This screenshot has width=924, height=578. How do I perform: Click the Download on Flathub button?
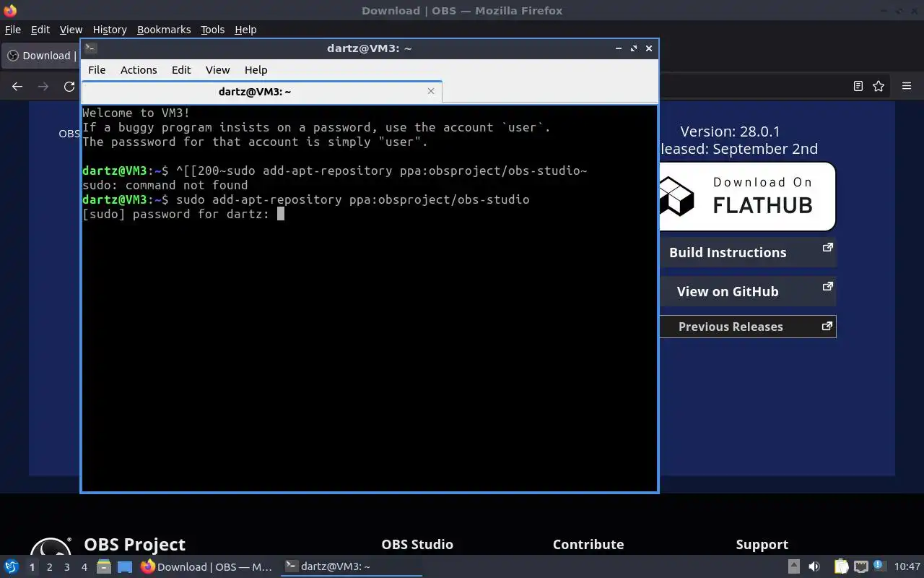pyautogui.click(x=747, y=196)
